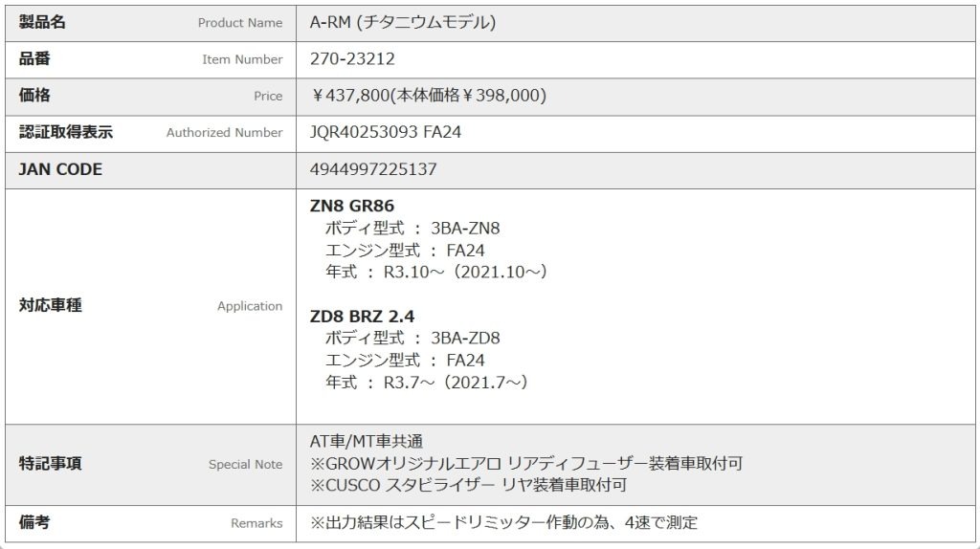Click the JAN code value 4944997225137
The image size is (980, 549).
[x=373, y=169]
